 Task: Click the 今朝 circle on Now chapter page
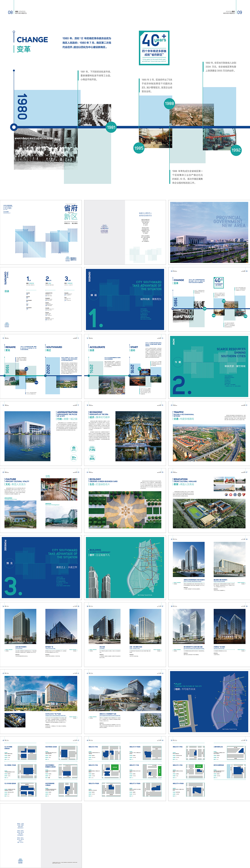(178, 362)
